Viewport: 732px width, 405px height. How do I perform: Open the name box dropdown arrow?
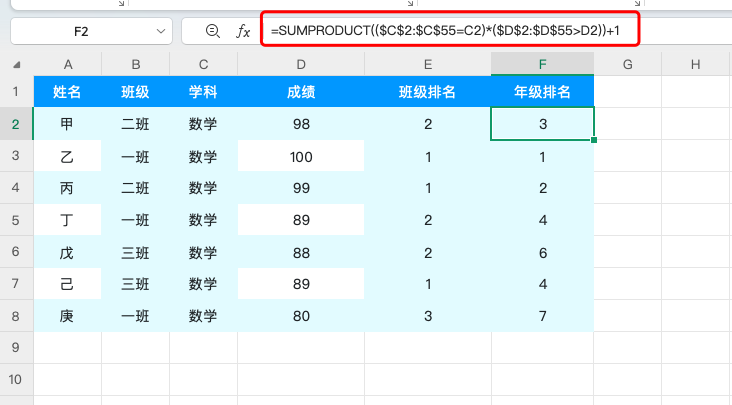click(162, 32)
